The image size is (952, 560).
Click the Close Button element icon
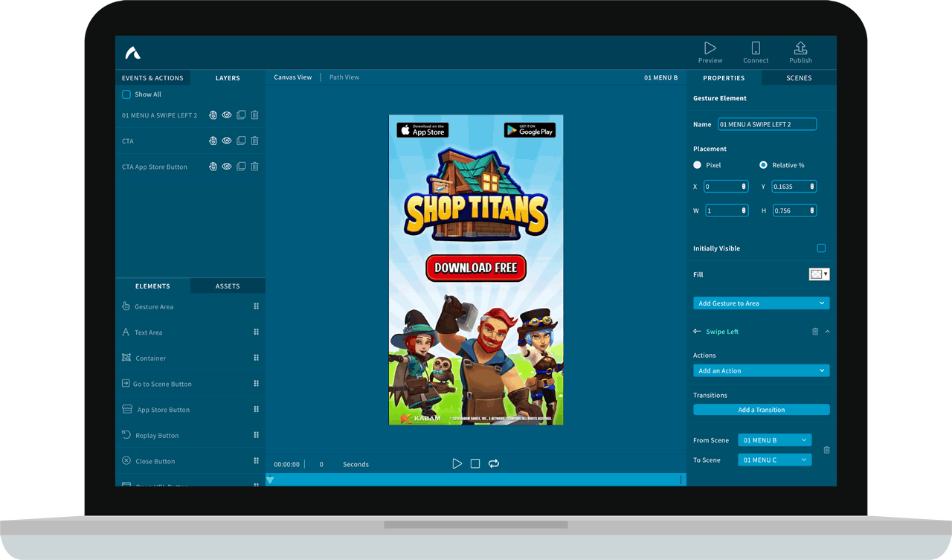pyautogui.click(x=126, y=461)
